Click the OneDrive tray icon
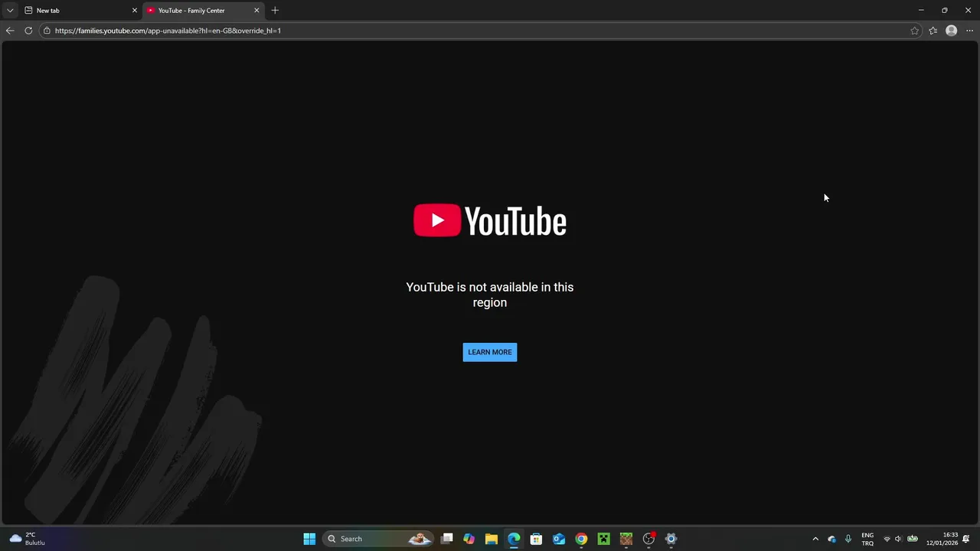 coord(831,539)
